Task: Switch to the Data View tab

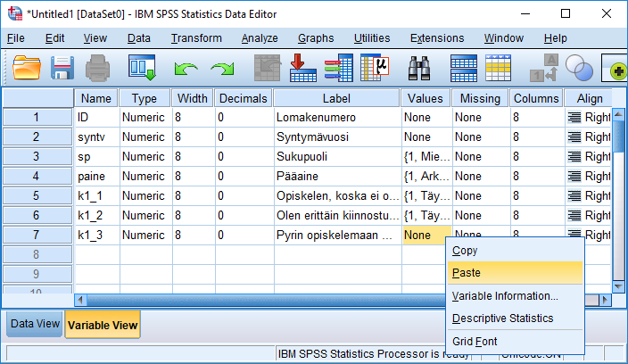Action: tap(35, 324)
